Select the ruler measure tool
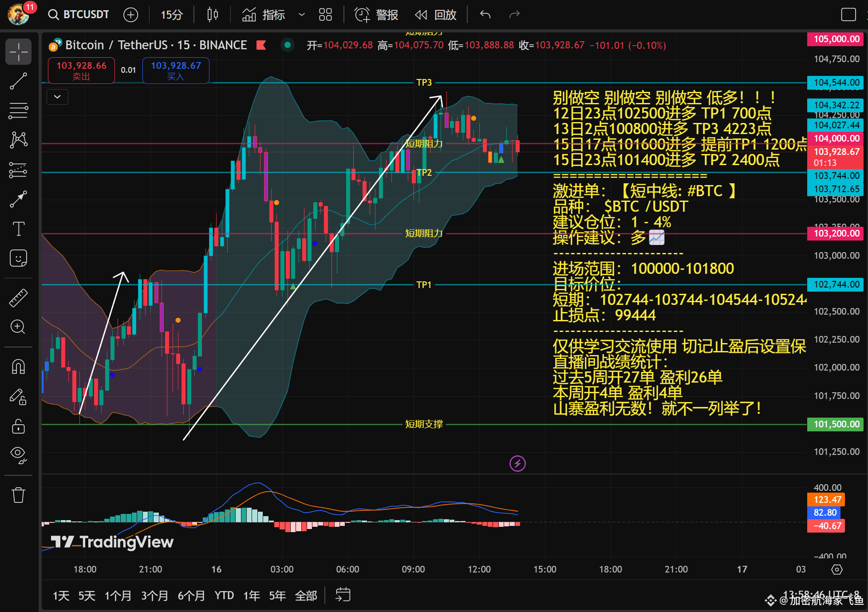Screen dimensions: 868x612 coord(18,298)
